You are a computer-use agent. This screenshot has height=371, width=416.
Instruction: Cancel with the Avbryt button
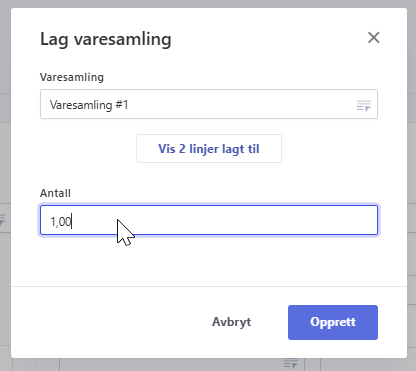click(x=232, y=322)
